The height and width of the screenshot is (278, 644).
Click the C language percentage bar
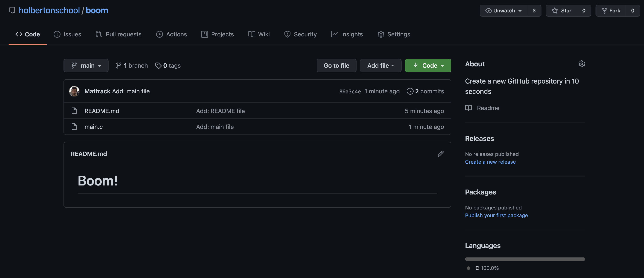[525, 259]
